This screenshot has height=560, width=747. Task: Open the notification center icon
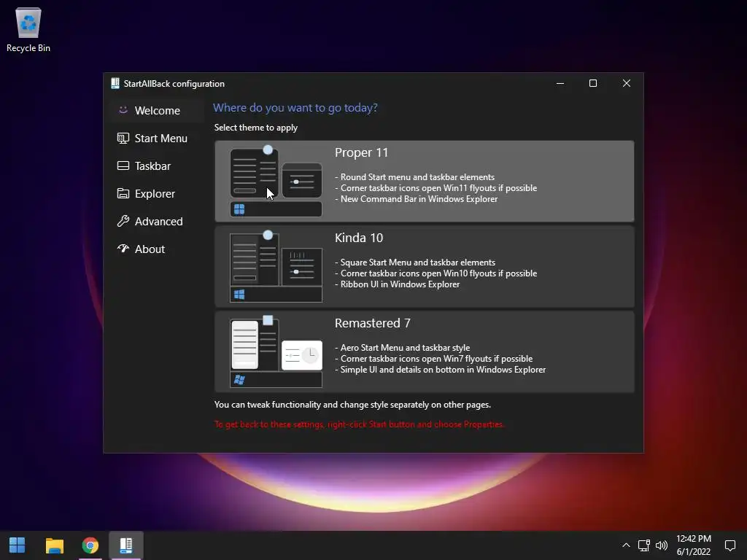[x=729, y=545]
